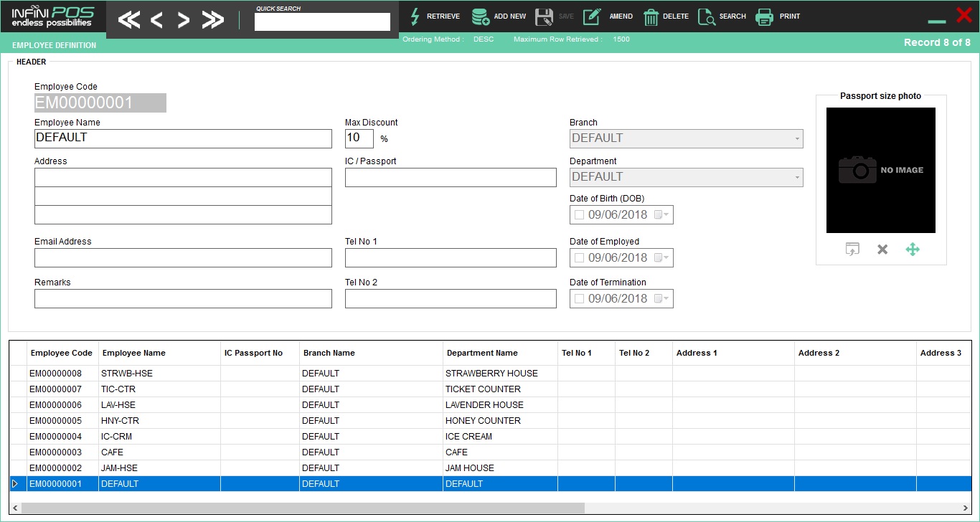This screenshot has height=522, width=980.
Task: Click the row pointer on EM00000001 row
Action: 14,484
